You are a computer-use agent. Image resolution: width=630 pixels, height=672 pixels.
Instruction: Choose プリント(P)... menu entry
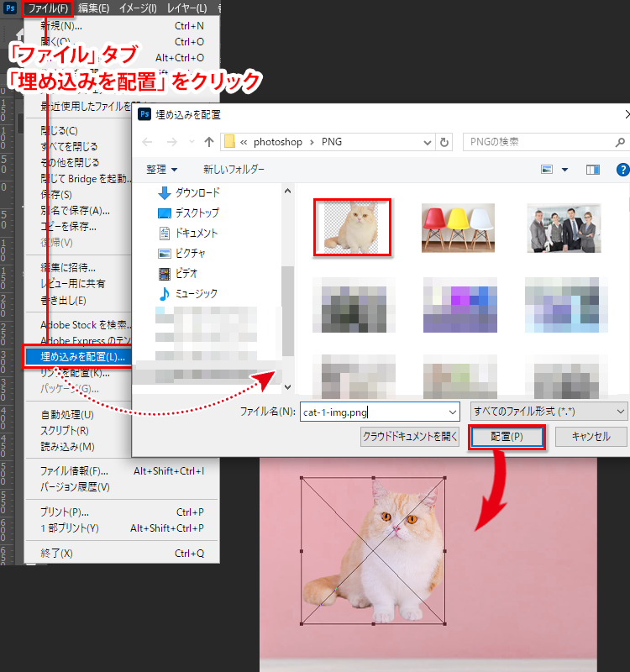point(122,512)
